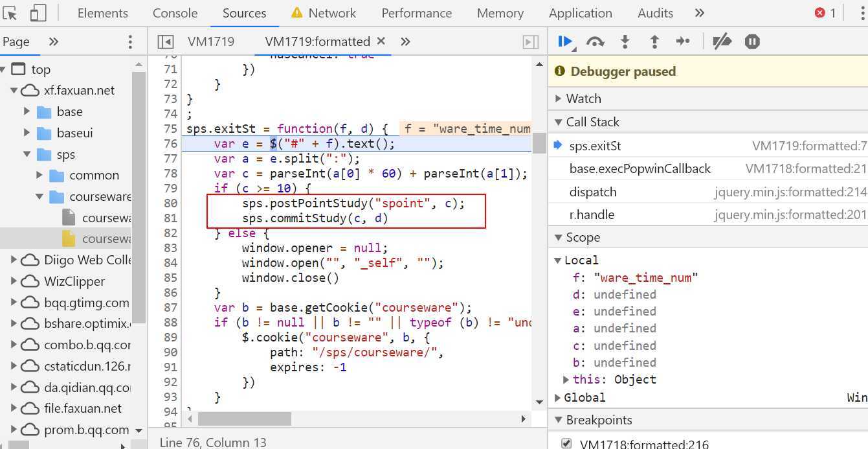Show more navigator tabs next to Page
This screenshot has height=449, width=868.
(x=54, y=41)
